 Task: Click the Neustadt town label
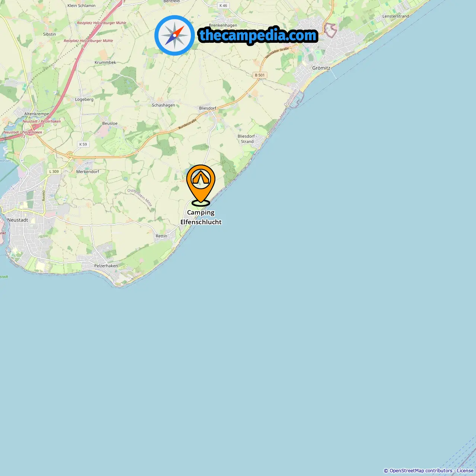(x=17, y=220)
